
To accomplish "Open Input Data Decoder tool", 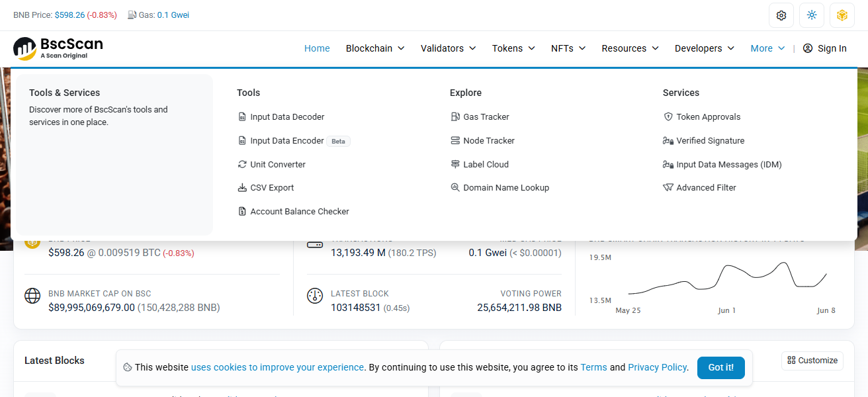I will (281, 117).
